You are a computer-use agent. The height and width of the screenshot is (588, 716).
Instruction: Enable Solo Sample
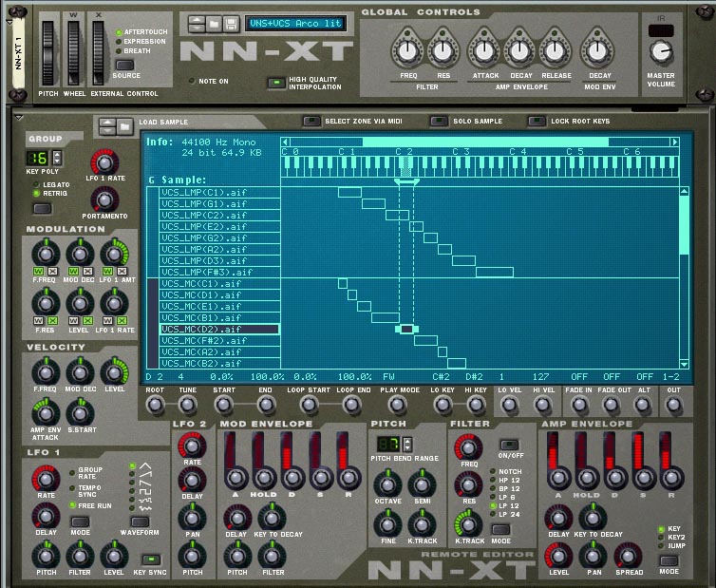click(x=439, y=121)
